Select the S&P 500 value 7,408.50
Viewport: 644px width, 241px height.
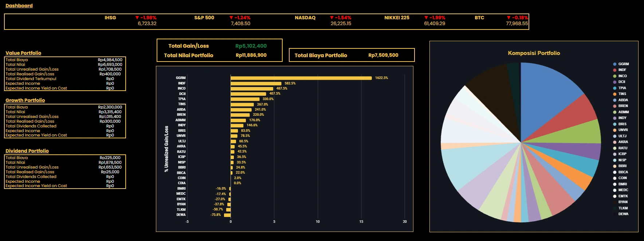pos(240,23)
